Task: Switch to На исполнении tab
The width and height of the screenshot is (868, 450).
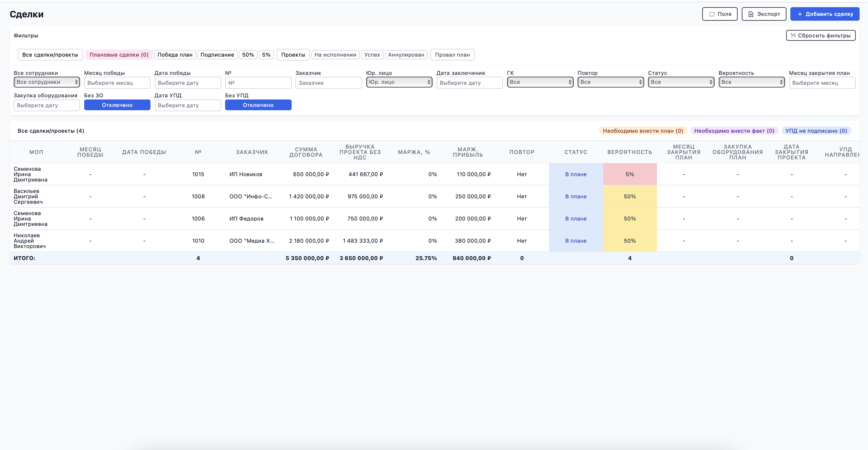Action: [335, 55]
